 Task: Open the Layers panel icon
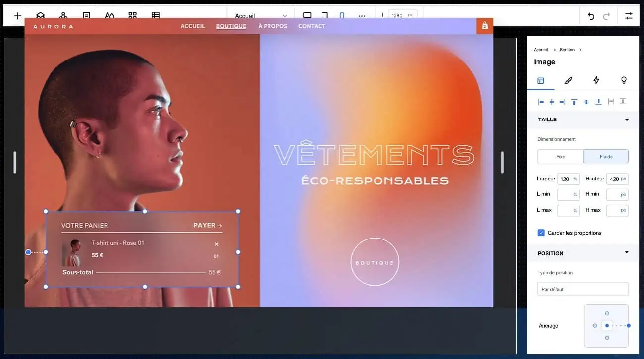click(41, 16)
